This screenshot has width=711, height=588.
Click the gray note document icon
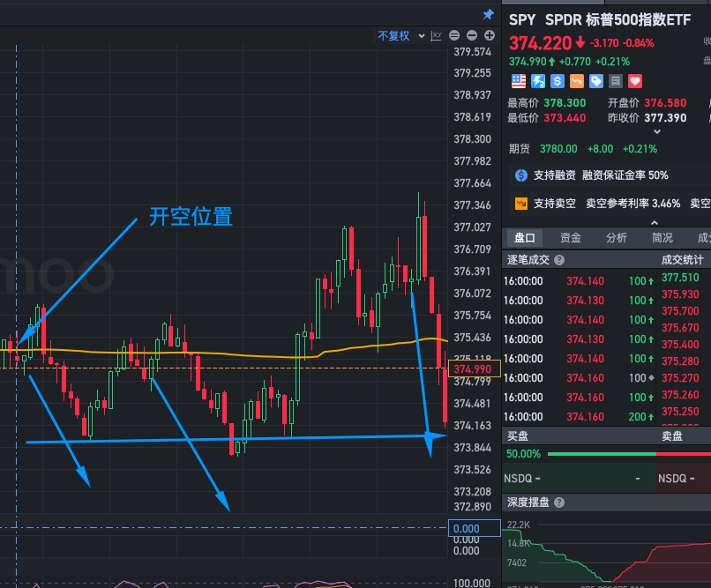click(x=616, y=81)
